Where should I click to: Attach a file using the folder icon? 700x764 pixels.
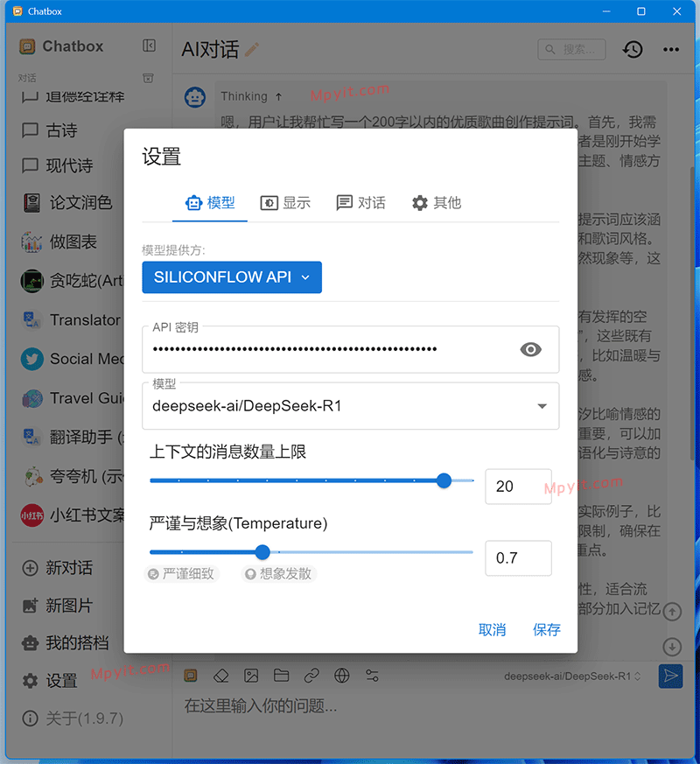pyautogui.click(x=281, y=676)
